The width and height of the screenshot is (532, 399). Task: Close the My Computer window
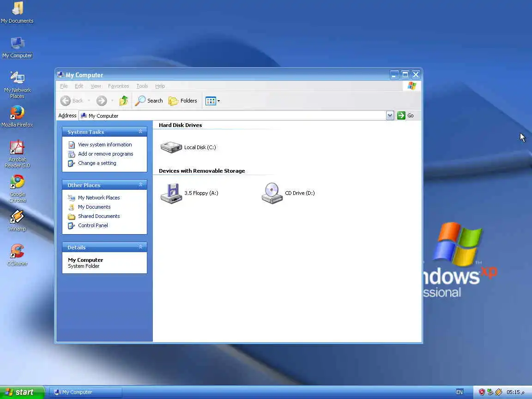(x=416, y=75)
